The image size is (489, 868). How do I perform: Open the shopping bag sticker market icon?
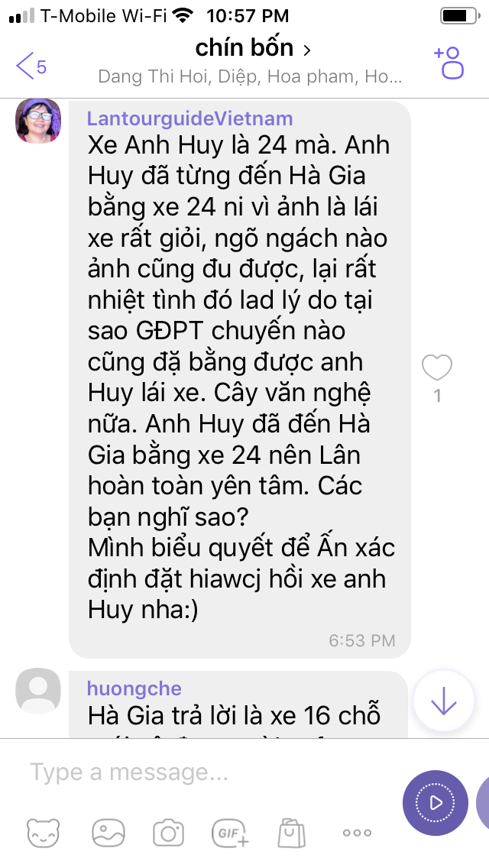point(292,832)
